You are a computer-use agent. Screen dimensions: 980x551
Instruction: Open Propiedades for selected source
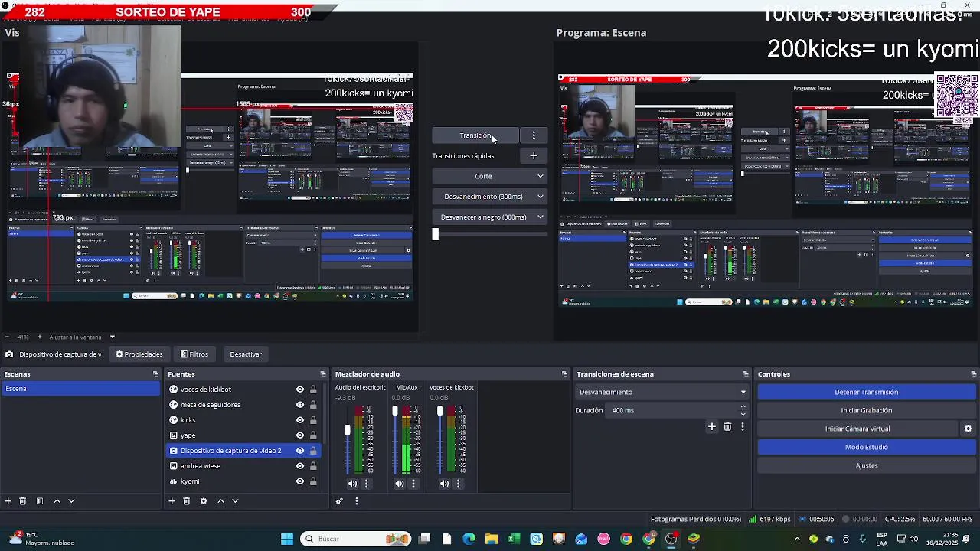[x=139, y=354]
